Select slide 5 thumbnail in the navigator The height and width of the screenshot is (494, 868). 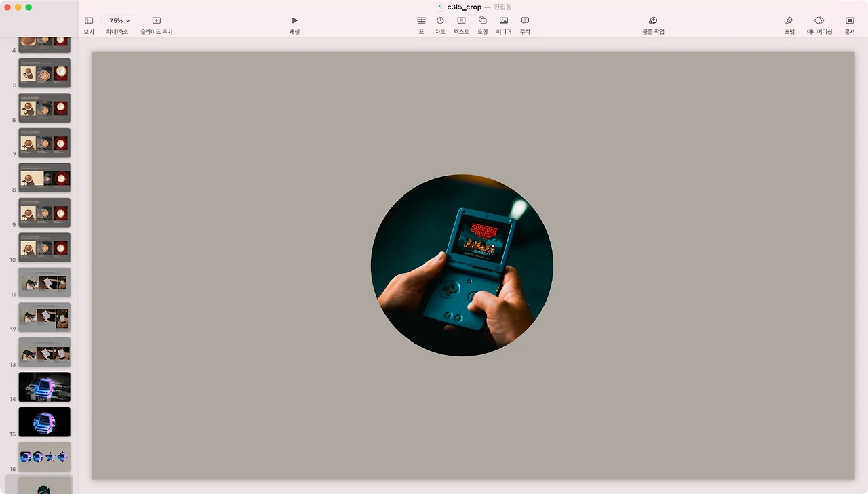tap(44, 73)
